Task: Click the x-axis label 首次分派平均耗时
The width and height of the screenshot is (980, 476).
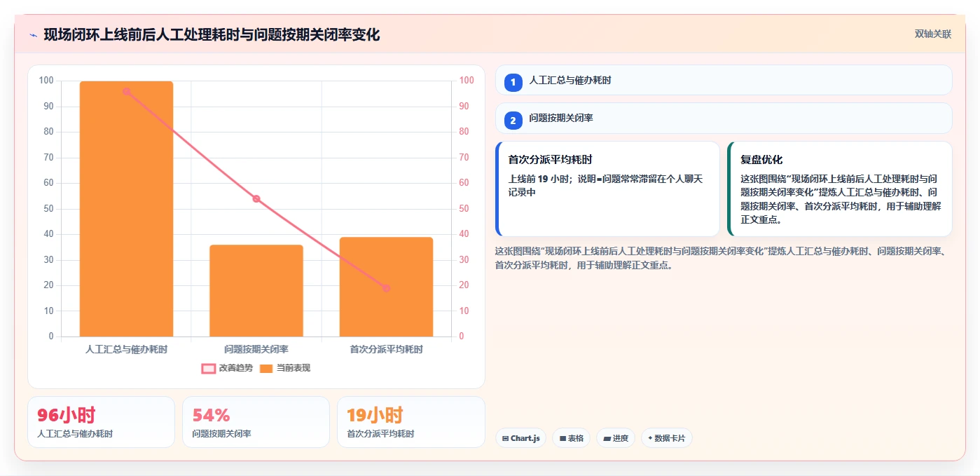Action: 386,348
